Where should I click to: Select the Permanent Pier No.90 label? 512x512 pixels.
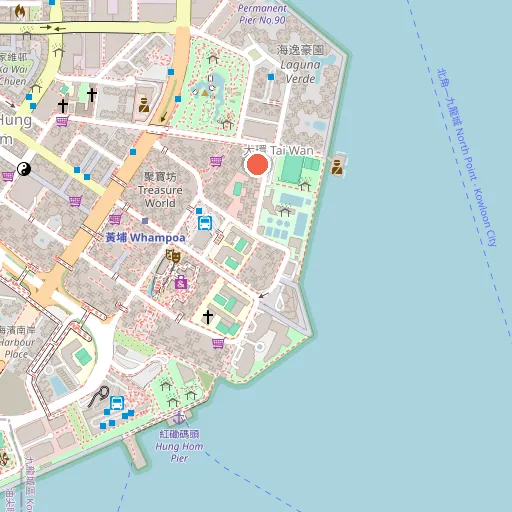point(262,14)
